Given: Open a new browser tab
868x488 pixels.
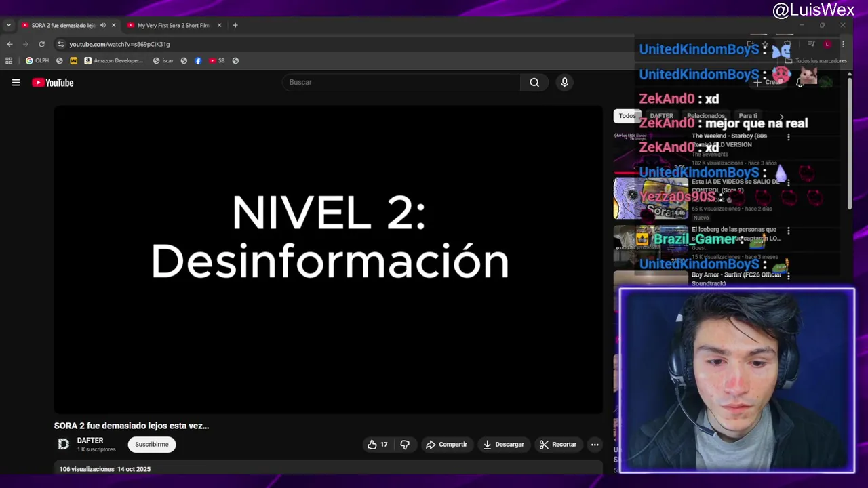Looking at the screenshot, I should tap(235, 25).
